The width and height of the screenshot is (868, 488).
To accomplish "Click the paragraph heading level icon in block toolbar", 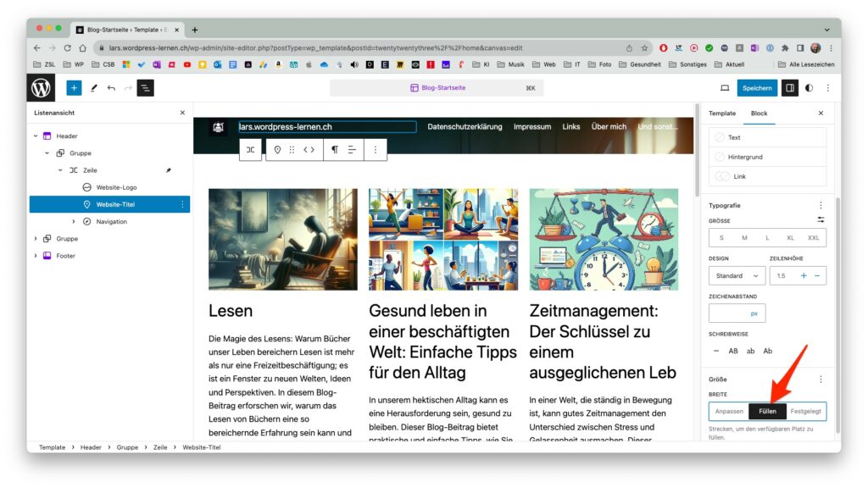I will pyautogui.click(x=334, y=149).
